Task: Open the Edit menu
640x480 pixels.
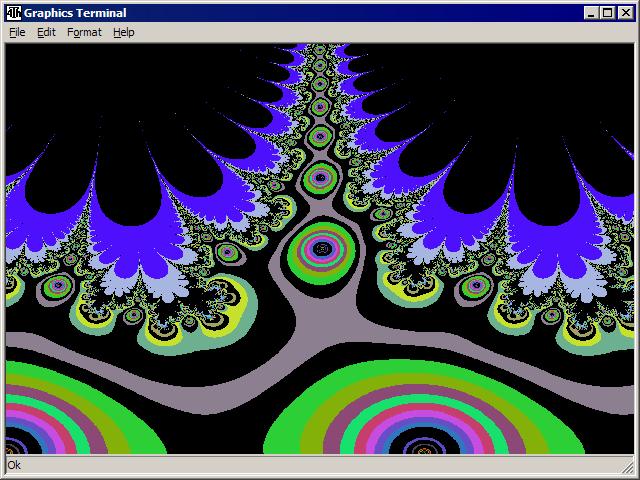Action: (46, 32)
